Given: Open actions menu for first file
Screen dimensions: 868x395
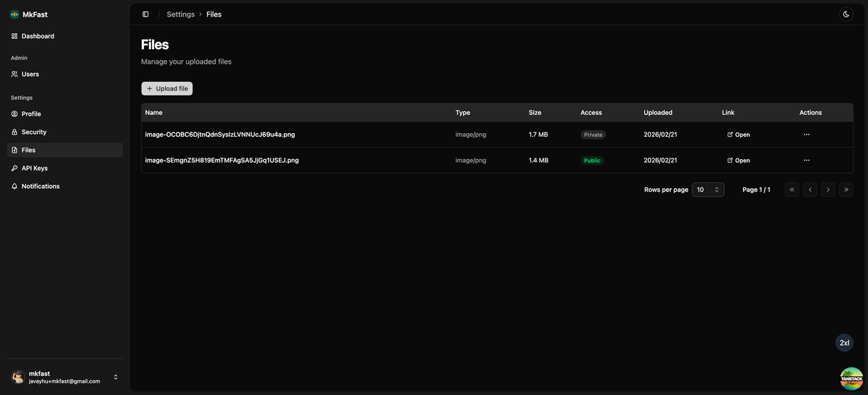Looking at the screenshot, I should [807, 135].
